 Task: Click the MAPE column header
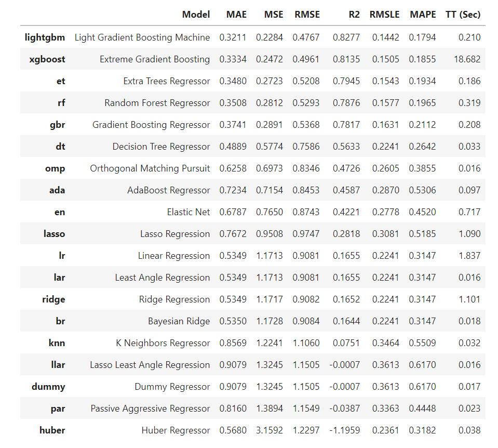[x=423, y=15]
